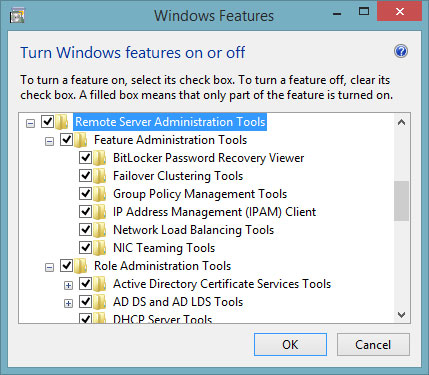Select Remote Server Administration Tools label

170,122
